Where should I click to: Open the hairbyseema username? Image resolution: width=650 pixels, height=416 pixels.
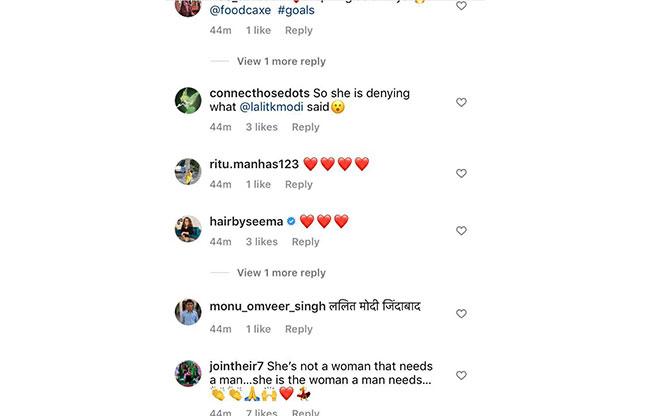246,221
